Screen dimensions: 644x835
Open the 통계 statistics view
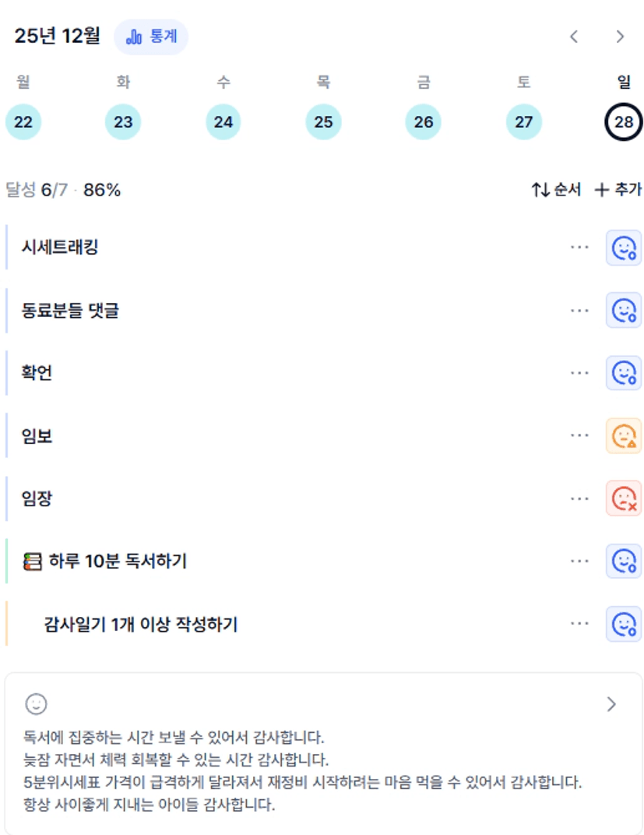coord(151,37)
